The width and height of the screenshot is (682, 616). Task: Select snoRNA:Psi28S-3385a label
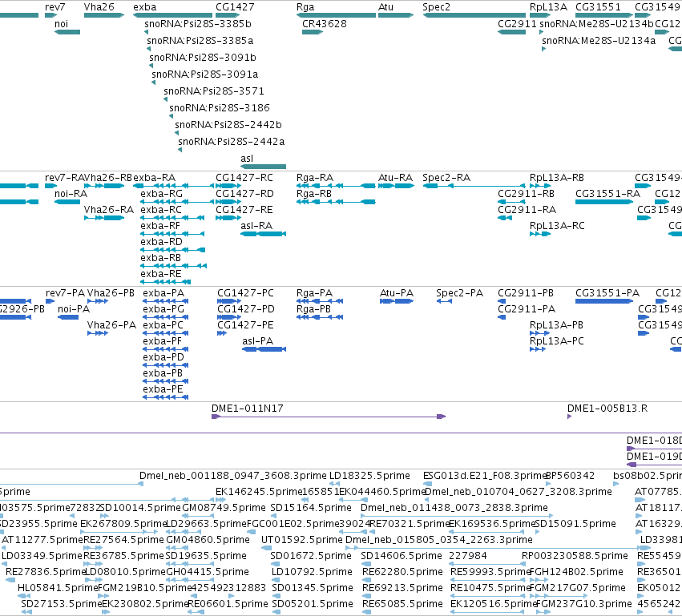click(x=200, y=41)
